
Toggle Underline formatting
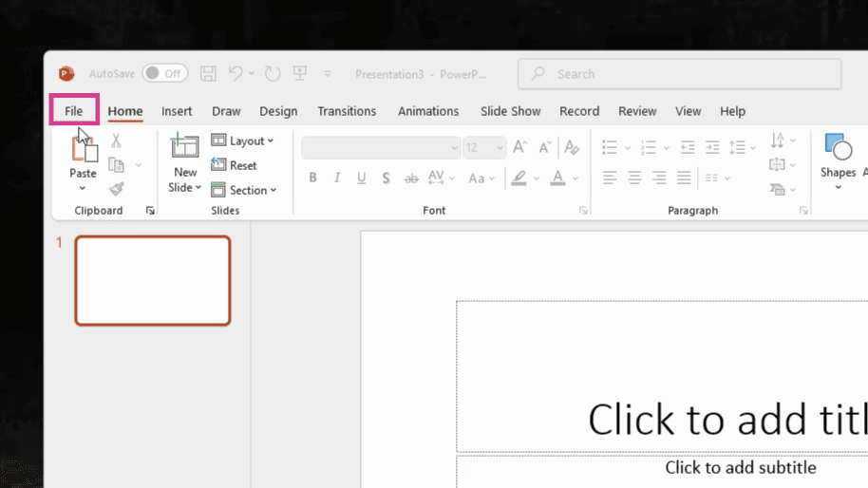tap(362, 178)
